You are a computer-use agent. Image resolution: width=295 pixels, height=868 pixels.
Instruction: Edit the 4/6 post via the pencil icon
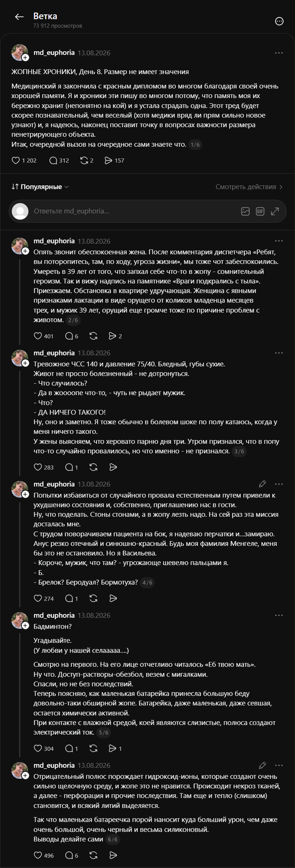point(262,484)
